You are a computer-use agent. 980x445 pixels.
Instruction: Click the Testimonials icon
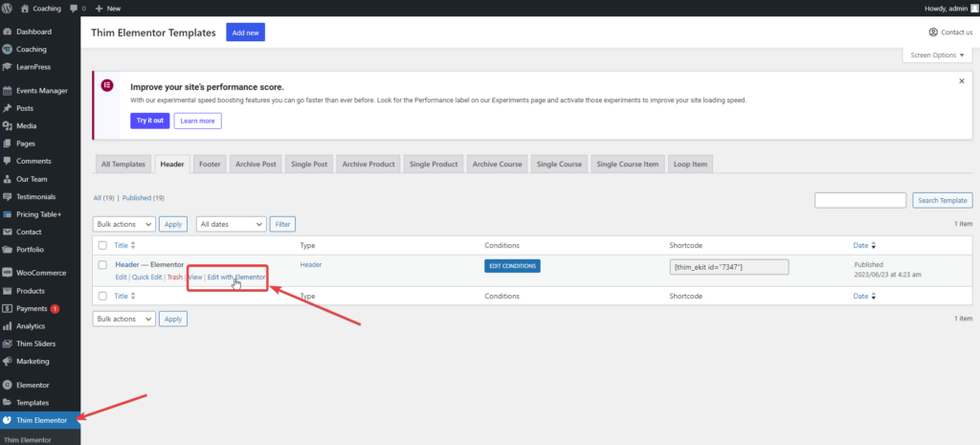click(8, 196)
